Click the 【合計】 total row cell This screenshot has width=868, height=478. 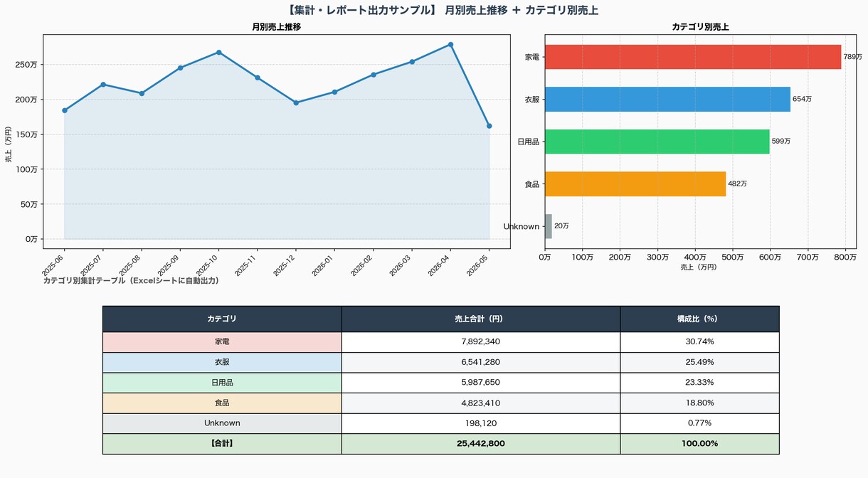click(x=222, y=444)
